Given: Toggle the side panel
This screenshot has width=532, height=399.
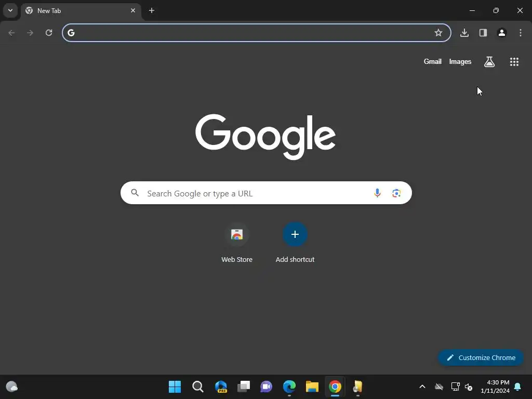Looking at the screenshot, I should (483, 33).
